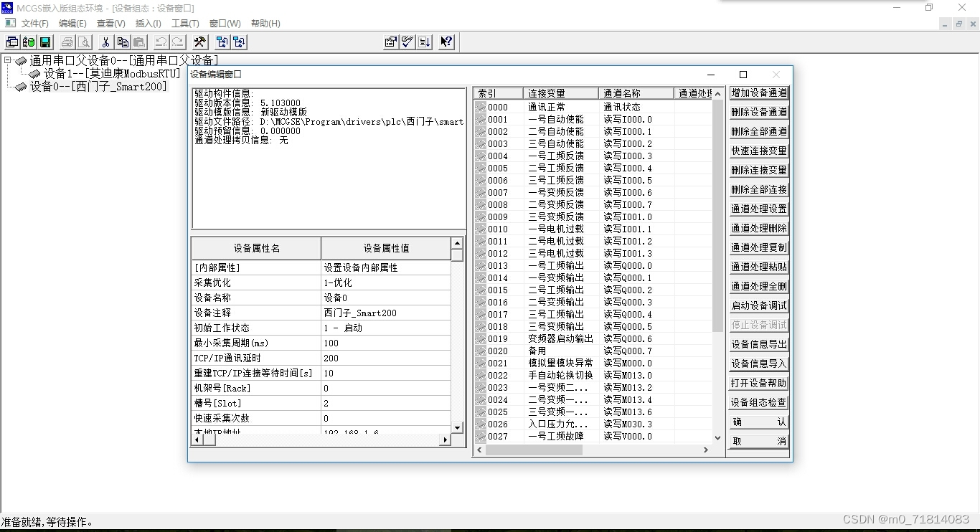The width and height of the screenshot is (980, 532).
Task: Click the database cylinder toolbar icon
Action: (29, 42)
